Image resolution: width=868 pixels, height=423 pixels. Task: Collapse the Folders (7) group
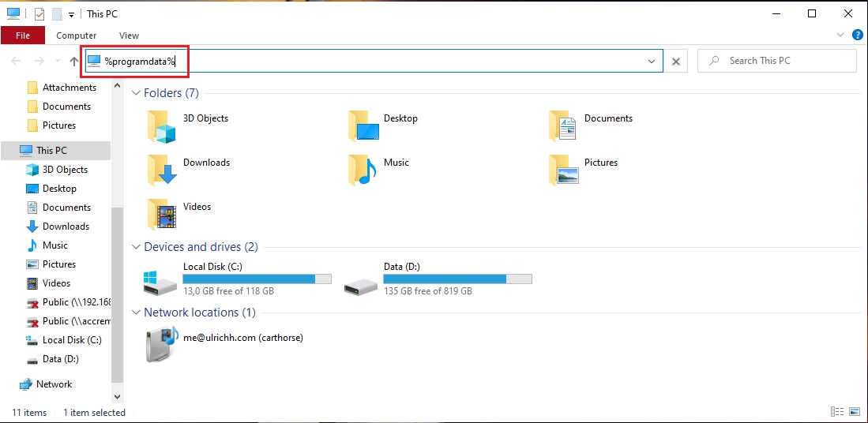point(136,93)
